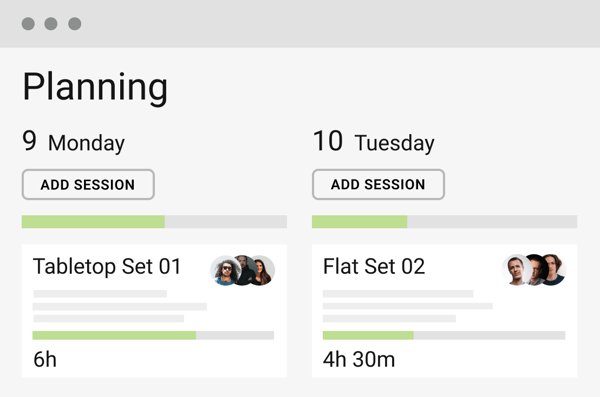This screenshot has height=397, width=600.
Task: Select the curly-haired sunglasses avatar on Tabletop Set 01
Action: (226, 270)
